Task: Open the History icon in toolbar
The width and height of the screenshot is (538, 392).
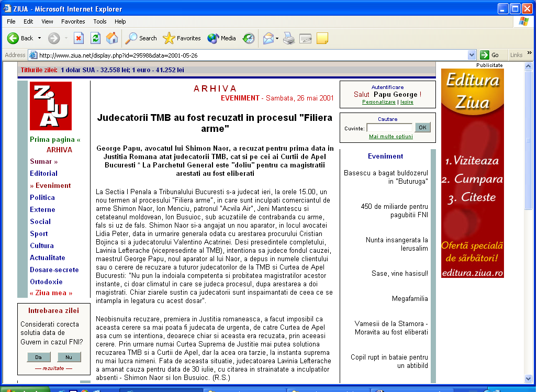Action: 249,38
